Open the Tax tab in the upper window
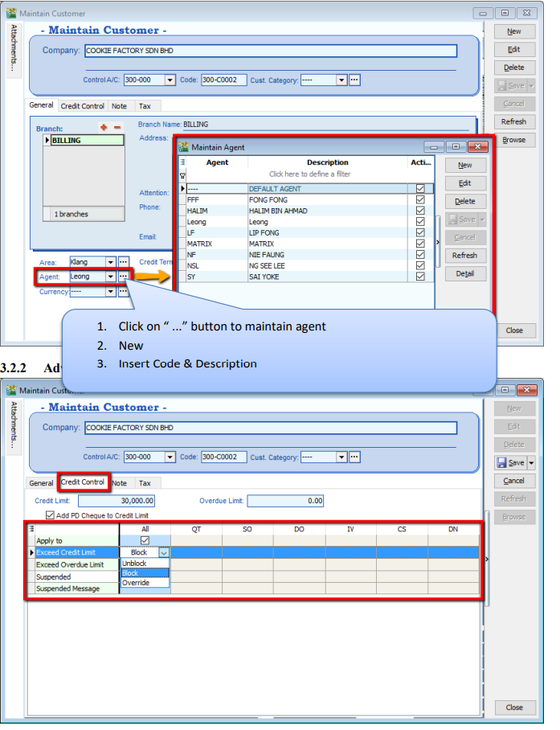This screenshot has height=730, width=560. coord(145,106)
